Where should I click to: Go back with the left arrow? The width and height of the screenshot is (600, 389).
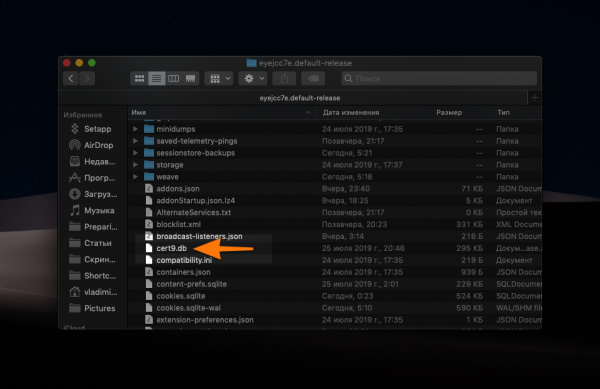[x=71, y=78]
